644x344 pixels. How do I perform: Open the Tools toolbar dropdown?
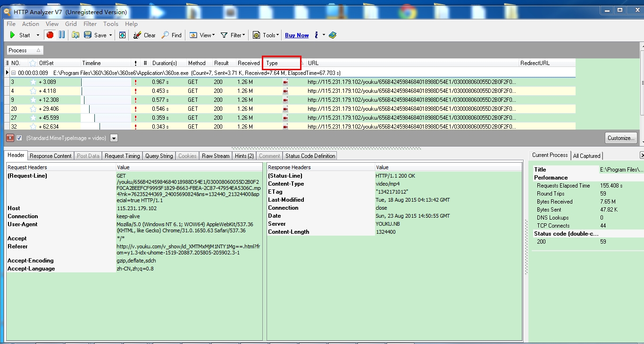click(277, 35)
